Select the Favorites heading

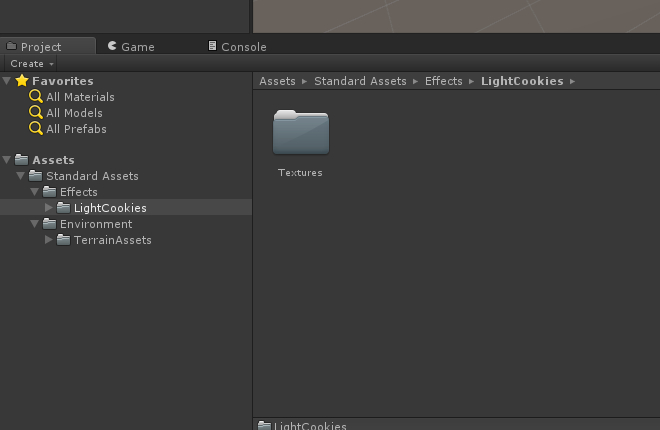click(x=63, y=81)
